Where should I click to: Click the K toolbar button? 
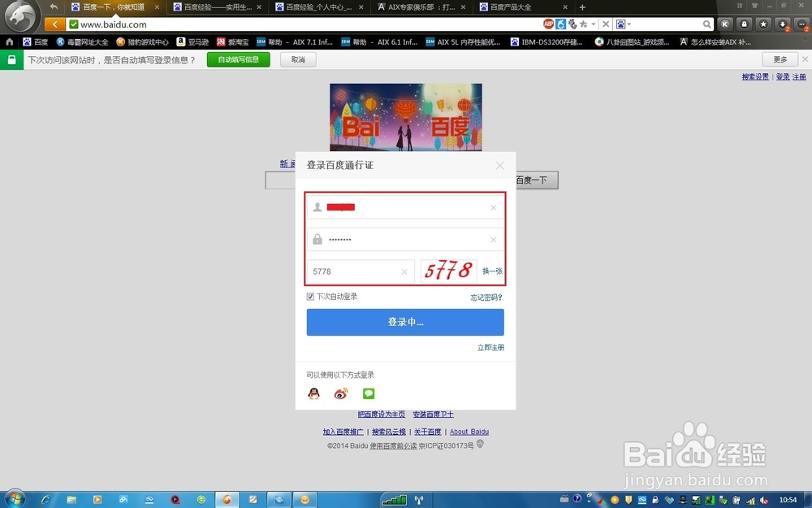point(725,24)
